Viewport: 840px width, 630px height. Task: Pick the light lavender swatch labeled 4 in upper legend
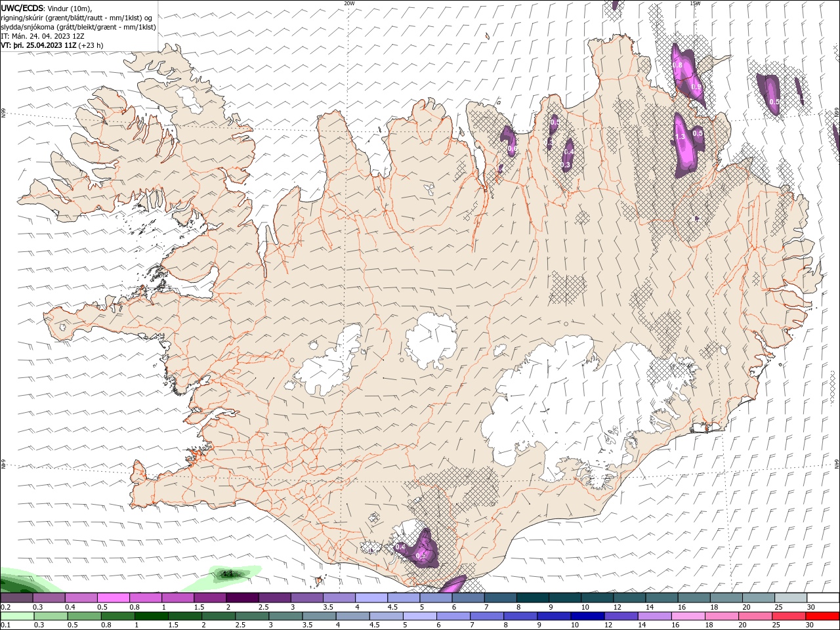[x=370, y=598]
